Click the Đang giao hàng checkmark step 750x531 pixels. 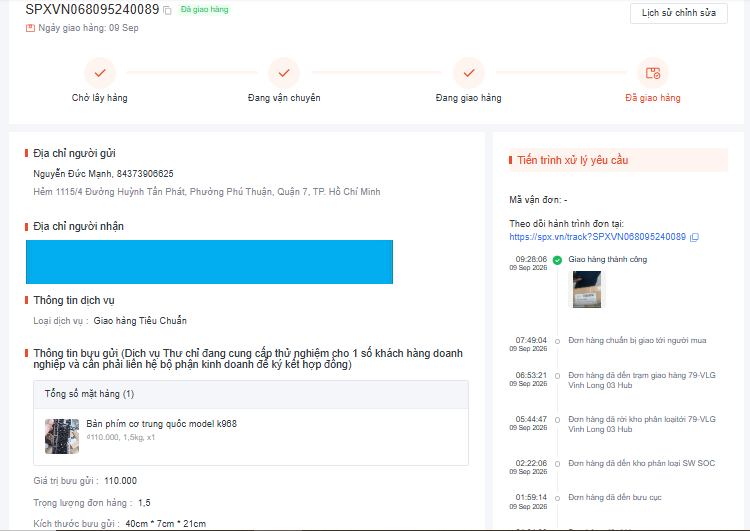pos(469,73)
